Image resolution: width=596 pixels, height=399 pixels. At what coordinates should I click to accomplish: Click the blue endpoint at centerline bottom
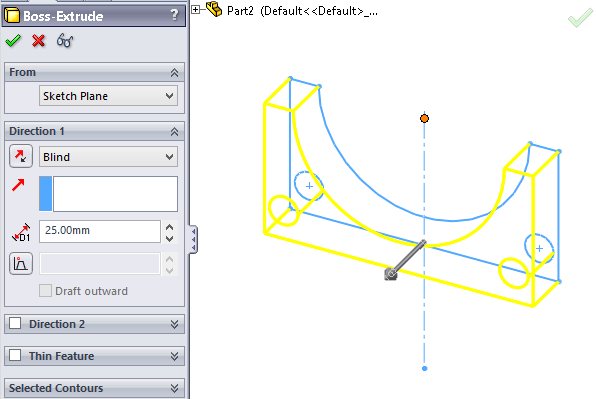pyautogui.click(x=425, y=368)
